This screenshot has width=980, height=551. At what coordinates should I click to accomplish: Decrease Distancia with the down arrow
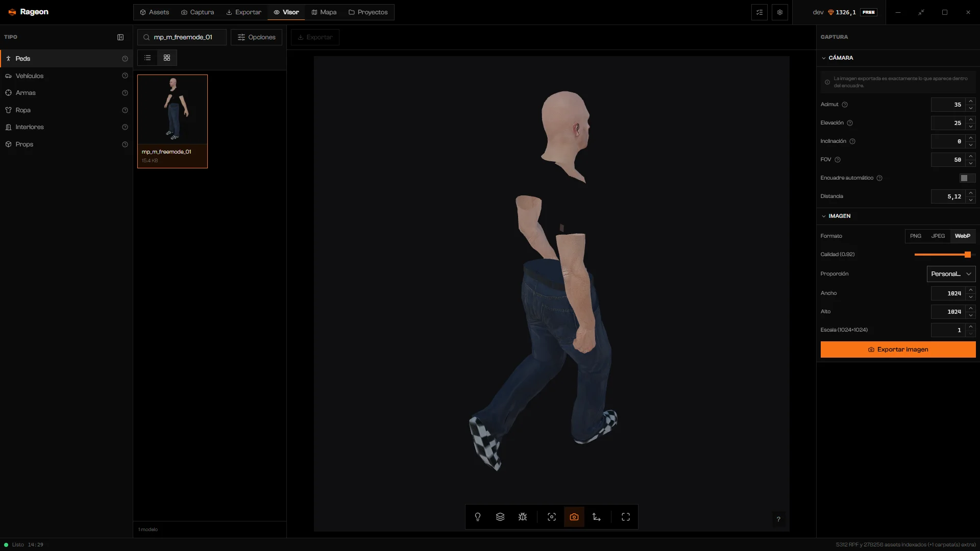click(x=971, y=200)
